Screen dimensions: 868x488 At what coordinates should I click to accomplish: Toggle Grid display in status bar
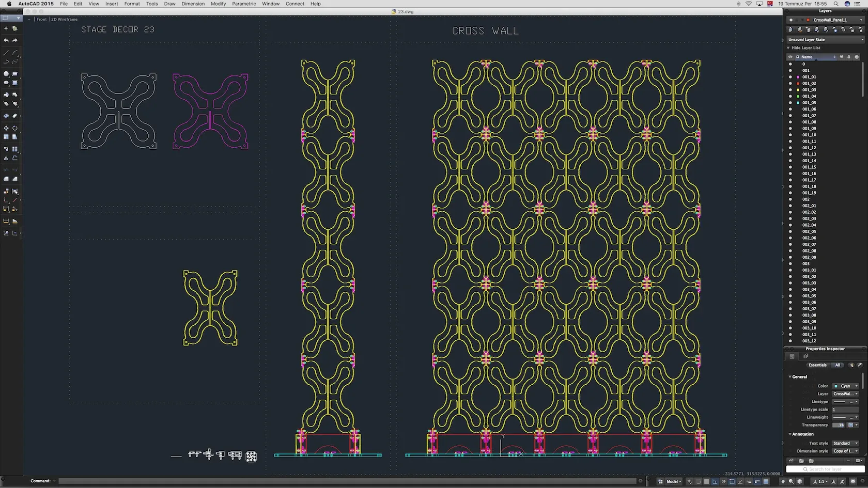click(706, 481)
